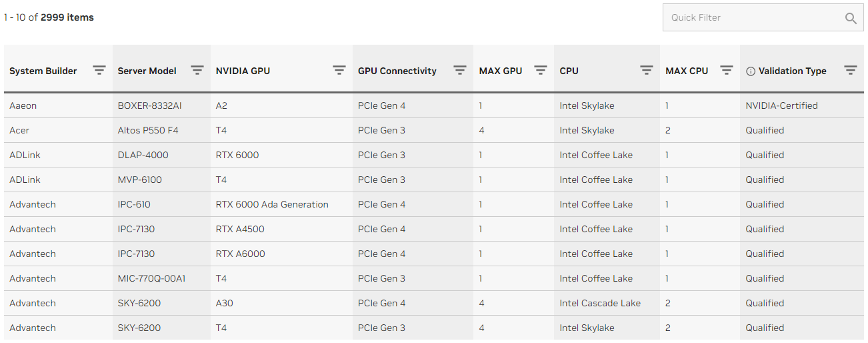Image resolution: width=868 pixels, height=343 pixels.
Task: Click T4 in the MVP-6100 row
Action: tap(221, 180)
